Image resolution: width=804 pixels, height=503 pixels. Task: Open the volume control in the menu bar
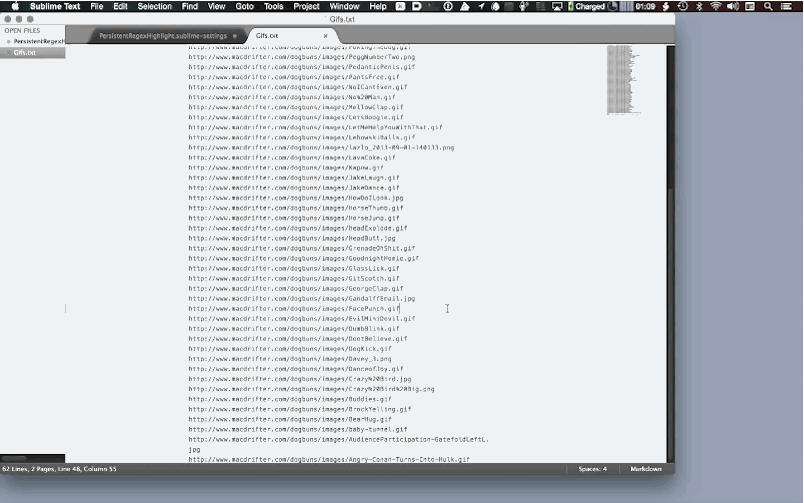[733, 6]
